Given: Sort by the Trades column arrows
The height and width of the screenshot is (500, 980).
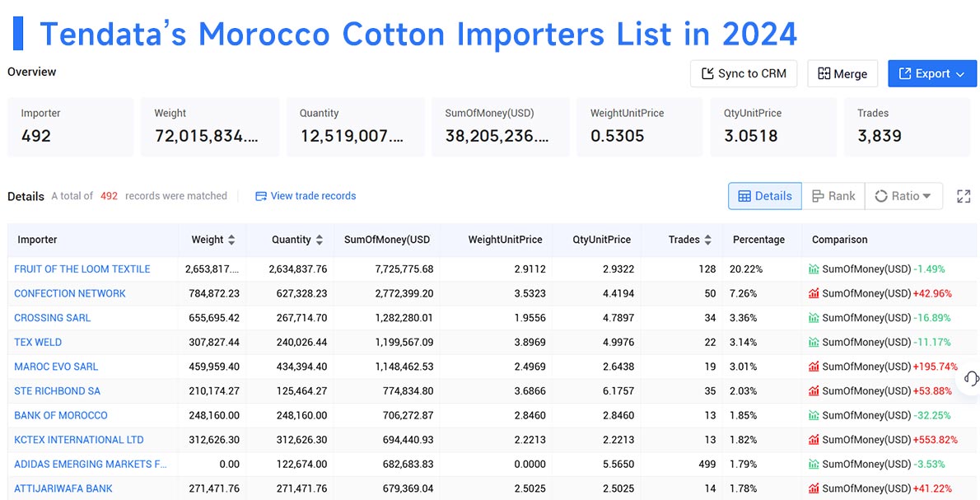Looking at the screenshot, I should (x=707, y=240).
